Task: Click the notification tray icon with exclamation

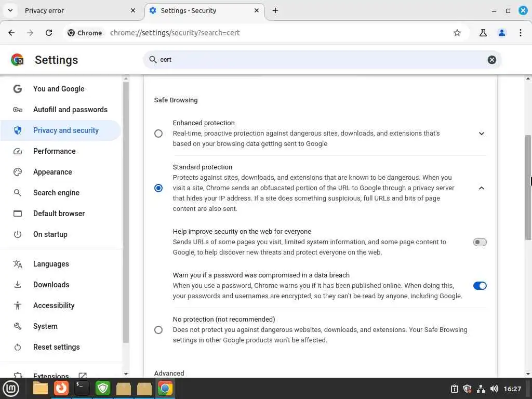Action: [x=454, y=389]
